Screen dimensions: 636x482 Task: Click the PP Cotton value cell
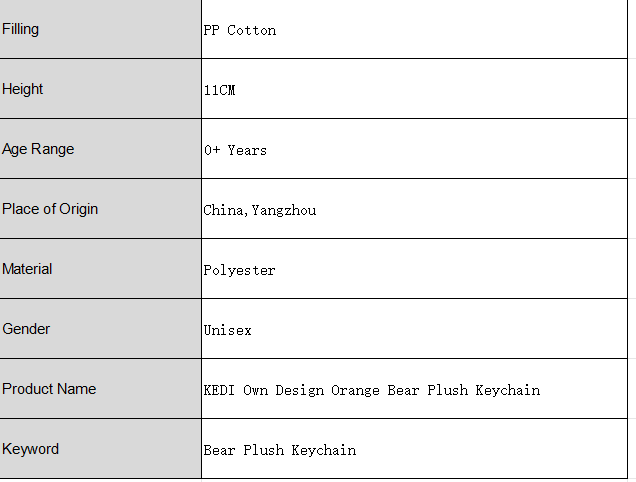coord(415,29)
